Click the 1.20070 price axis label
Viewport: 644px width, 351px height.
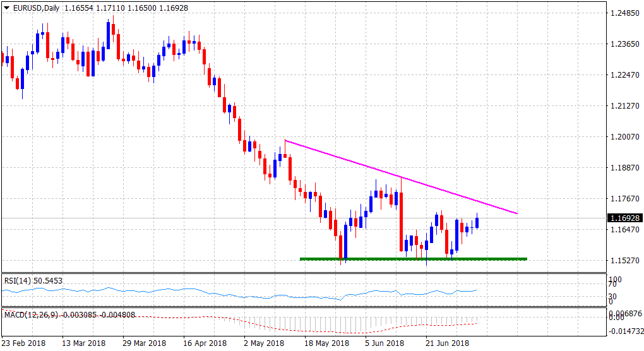[x=624, y=137]
